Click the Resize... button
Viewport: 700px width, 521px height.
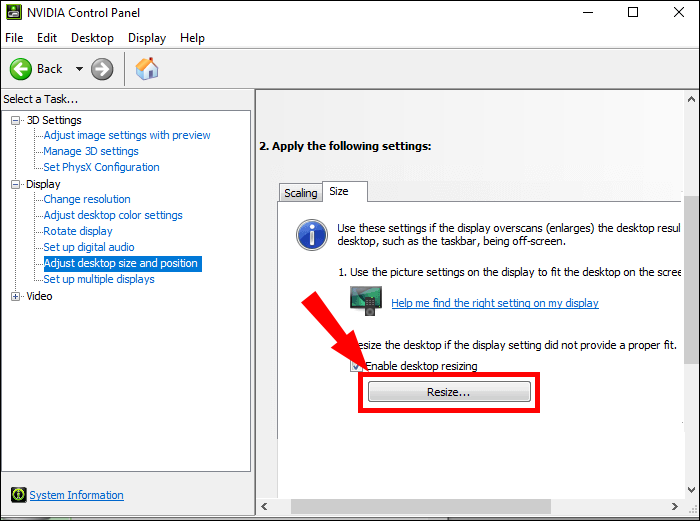[x=449, y=393]
